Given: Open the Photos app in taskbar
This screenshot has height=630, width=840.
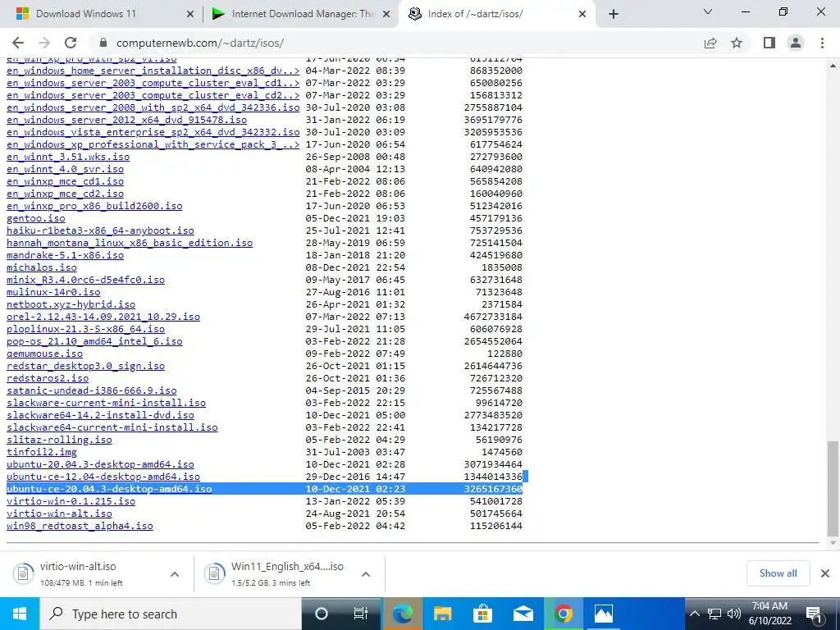Looking at the screenshot, I should point(603,614).
